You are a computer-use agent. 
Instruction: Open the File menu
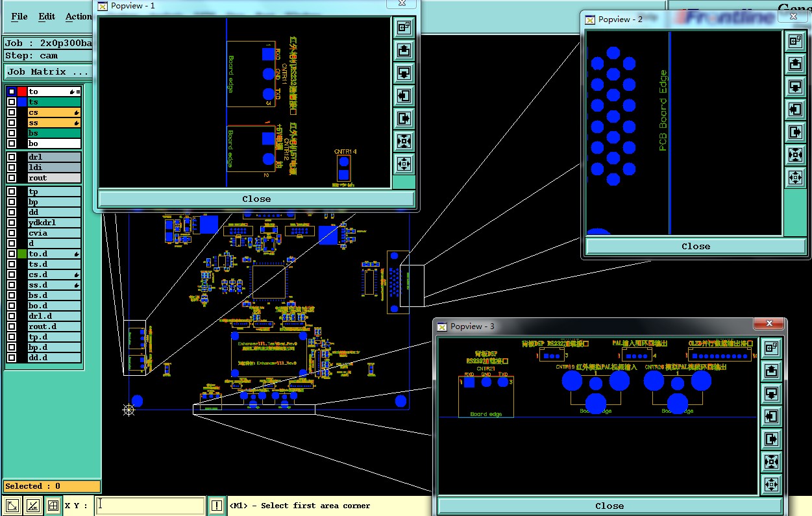19,16
